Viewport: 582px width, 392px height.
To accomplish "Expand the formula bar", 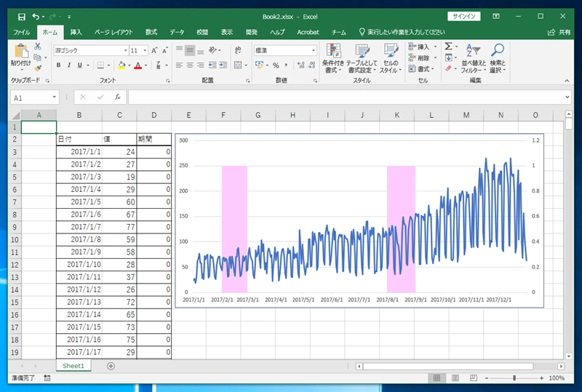I will pyautogui.click(x=567, y=97).
